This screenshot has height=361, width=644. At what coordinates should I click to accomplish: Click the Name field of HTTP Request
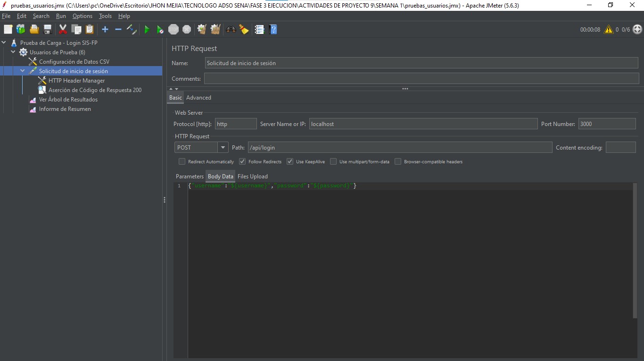421,63
